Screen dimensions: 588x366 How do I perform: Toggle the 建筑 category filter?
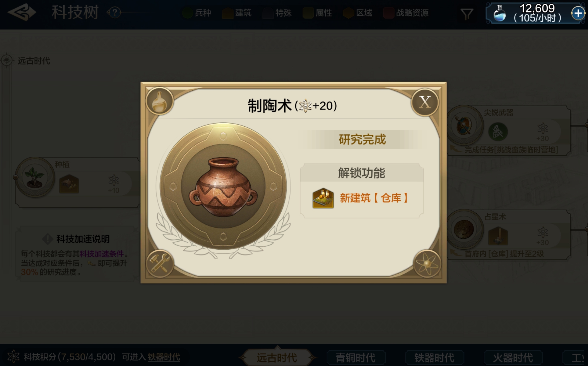237,13
